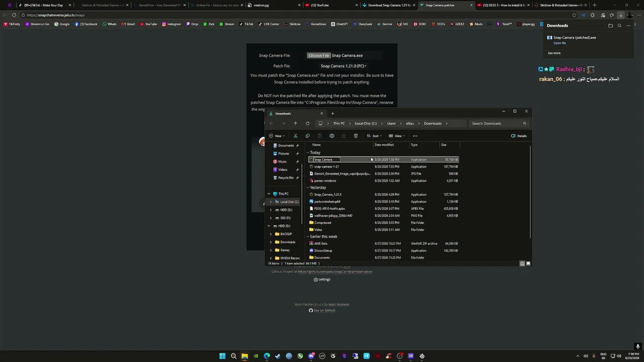Image resolution: width=644 pixels, height=362 pixels.
Task: Open the See more ellipsis in Explorer toolbar
Action: tap(415, 136)
